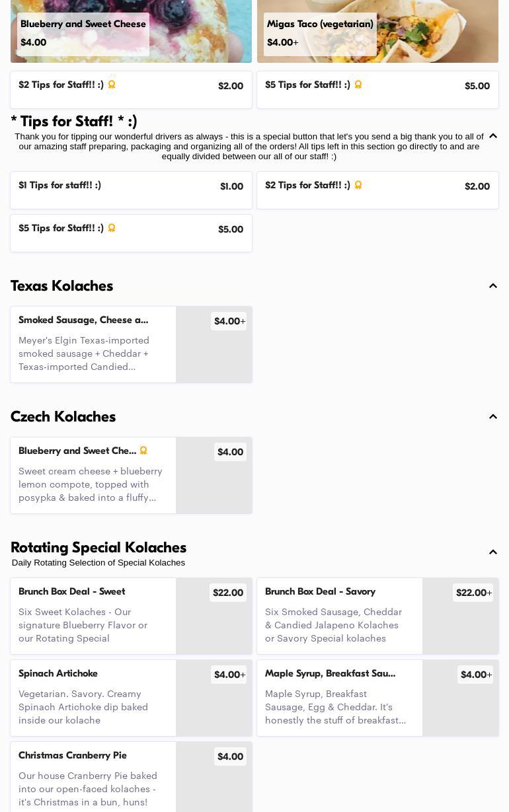Click badge on $2 Tips in staff section
Screen dimensions: 509x812
click(x=358, y=185)
